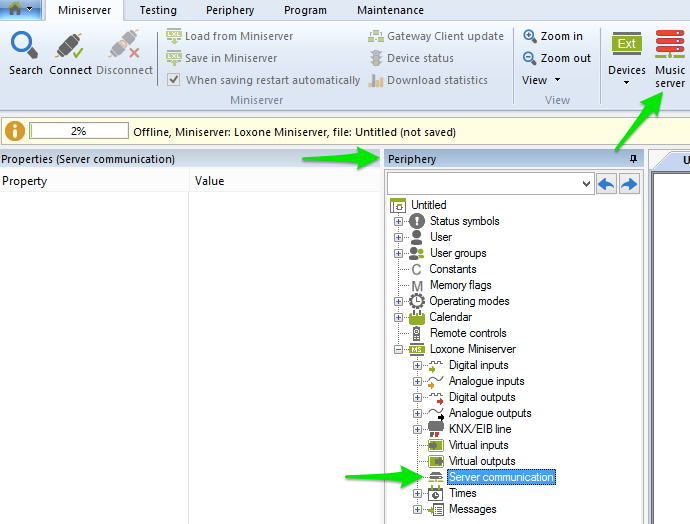Screen dimensions: 690x524
Task: Open the Devices extension icon
Action: (627, 46)
